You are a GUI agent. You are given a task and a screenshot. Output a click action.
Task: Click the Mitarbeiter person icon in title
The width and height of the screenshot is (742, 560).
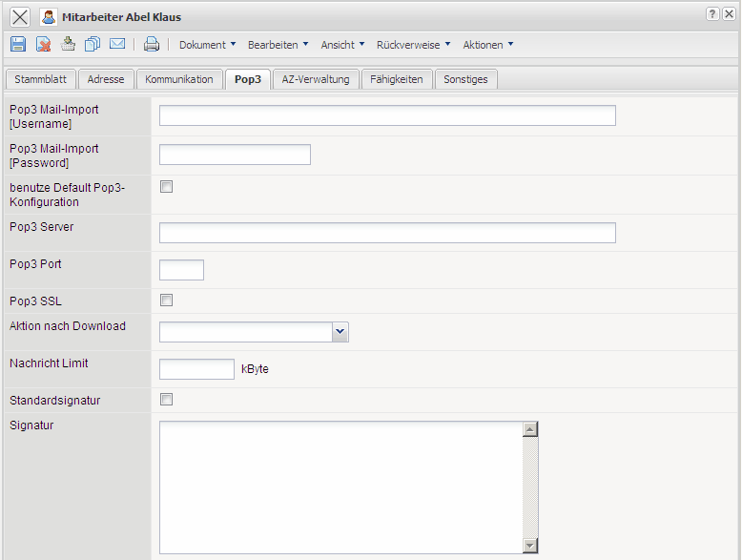click(49, 16)
